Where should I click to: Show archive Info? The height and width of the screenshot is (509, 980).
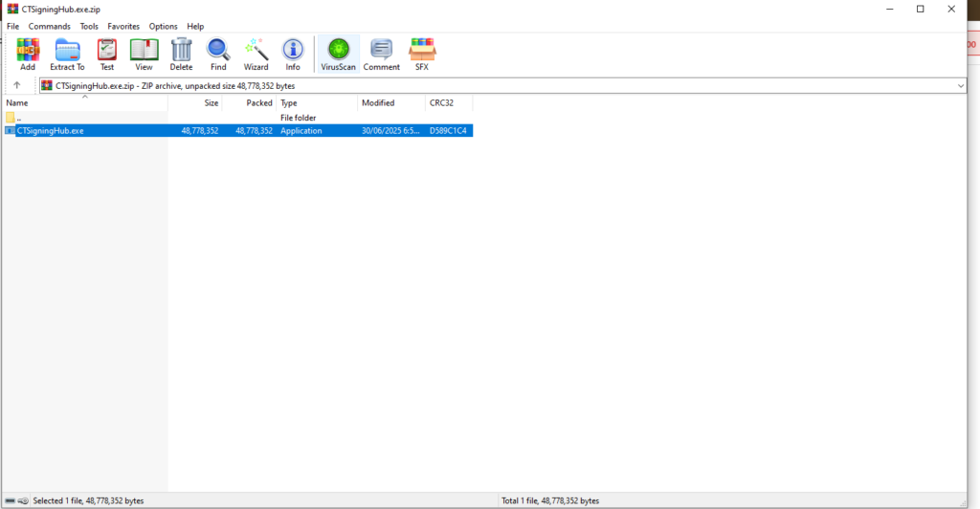click(x=293, y=55)
